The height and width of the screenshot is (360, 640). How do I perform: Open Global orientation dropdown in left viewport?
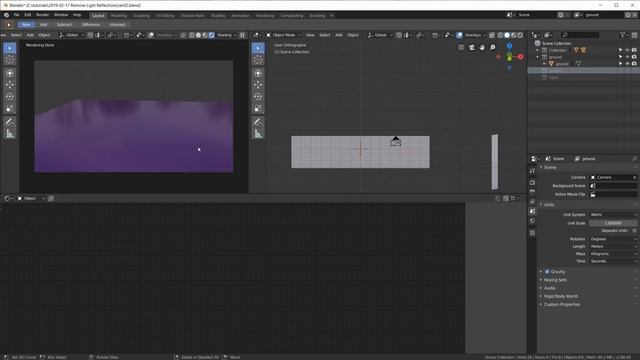71,35
